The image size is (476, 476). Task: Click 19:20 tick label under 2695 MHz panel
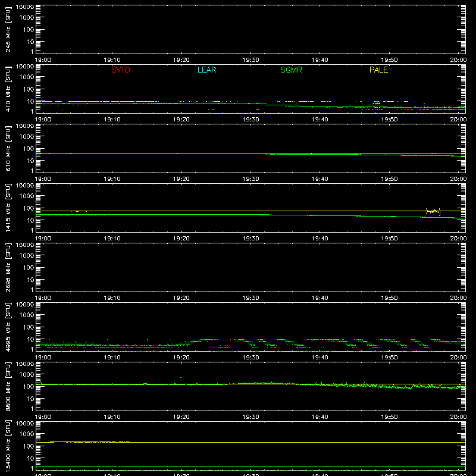[x=181, y=298]
